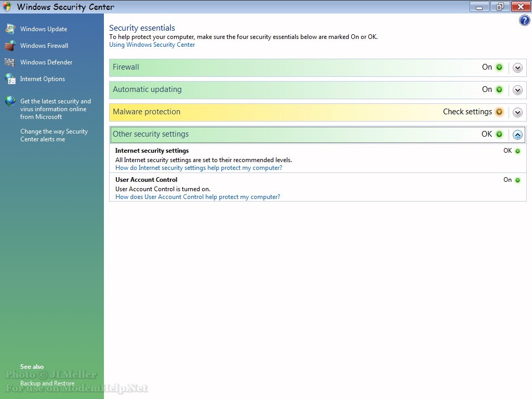Click the Windows Defender icon
The height and width of the screenshot is (399, 532).
point(10,62)
